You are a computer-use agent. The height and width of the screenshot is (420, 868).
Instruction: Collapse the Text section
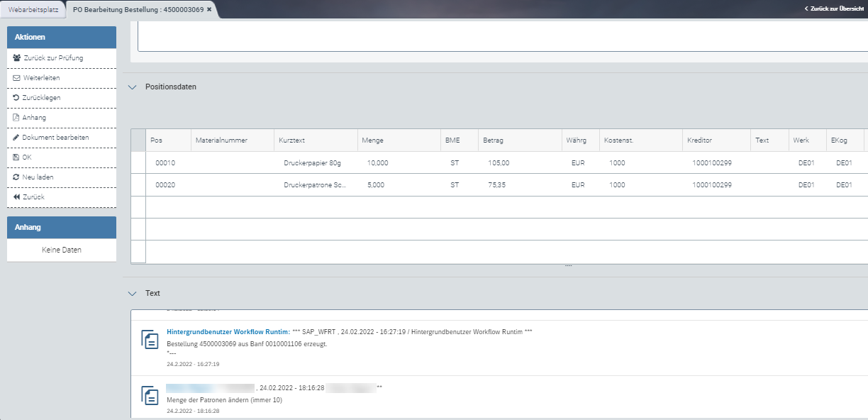pos(132,293)
